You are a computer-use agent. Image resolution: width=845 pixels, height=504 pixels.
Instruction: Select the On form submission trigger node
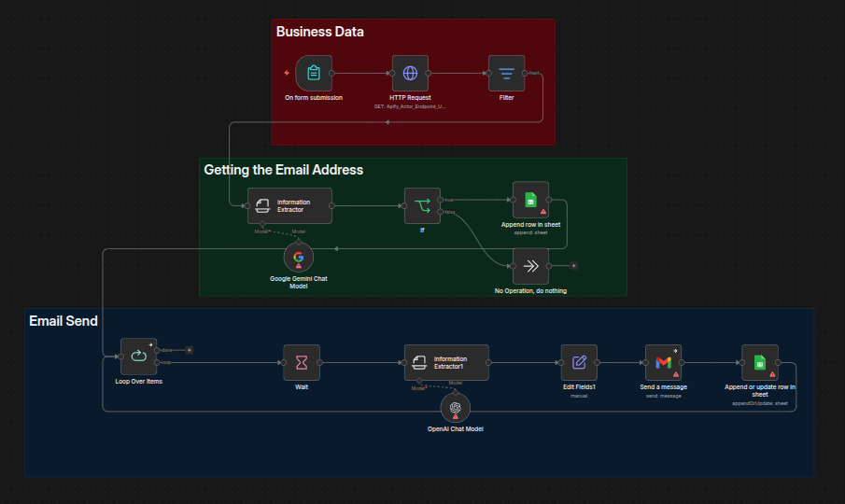pos(314,73)
